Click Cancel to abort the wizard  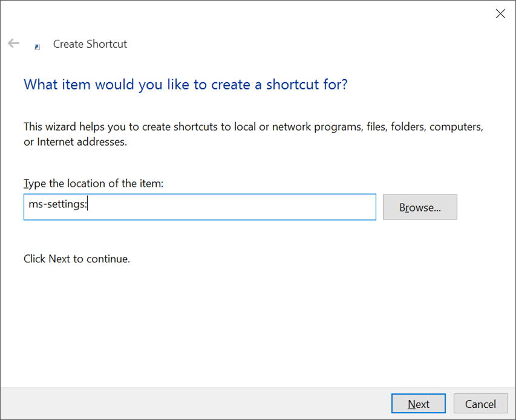point(480,404)
